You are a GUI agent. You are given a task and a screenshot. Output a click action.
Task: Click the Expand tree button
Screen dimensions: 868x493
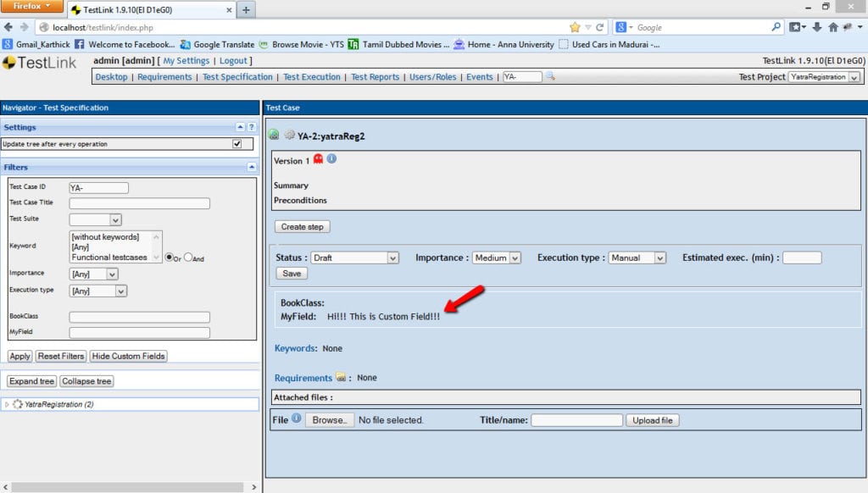(x=31, y=381)
